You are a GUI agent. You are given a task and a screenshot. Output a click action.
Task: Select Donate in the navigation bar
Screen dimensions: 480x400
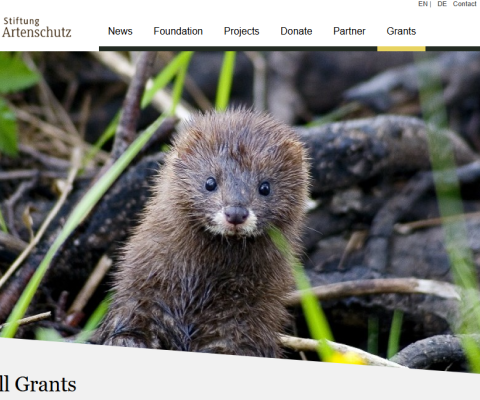(296, 31)
